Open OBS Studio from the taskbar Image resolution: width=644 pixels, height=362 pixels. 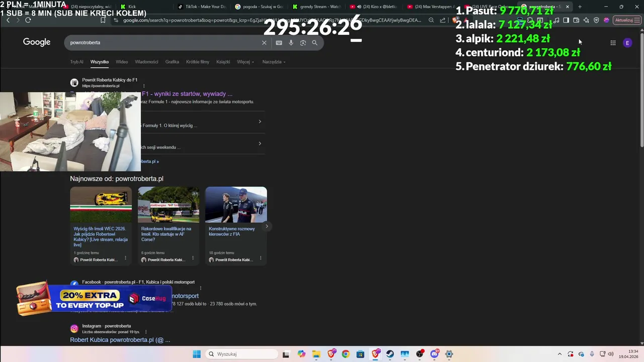click(x=420, y=354)
